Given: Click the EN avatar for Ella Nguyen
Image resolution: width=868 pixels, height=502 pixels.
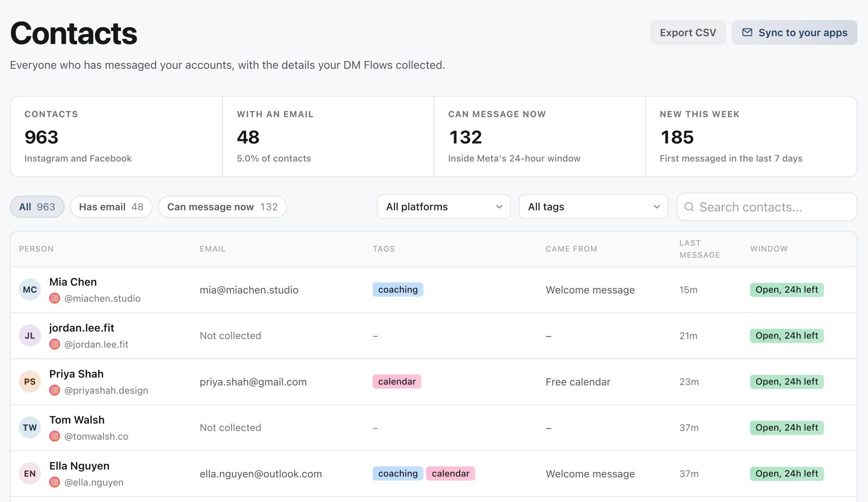Looking at the screenshot, I should [30, 474].
